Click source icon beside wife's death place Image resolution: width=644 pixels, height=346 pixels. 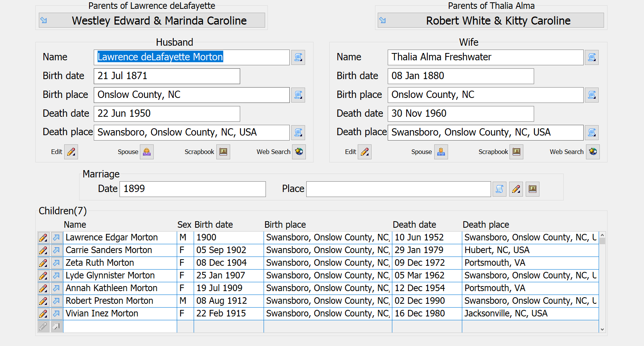coord(592,132)
